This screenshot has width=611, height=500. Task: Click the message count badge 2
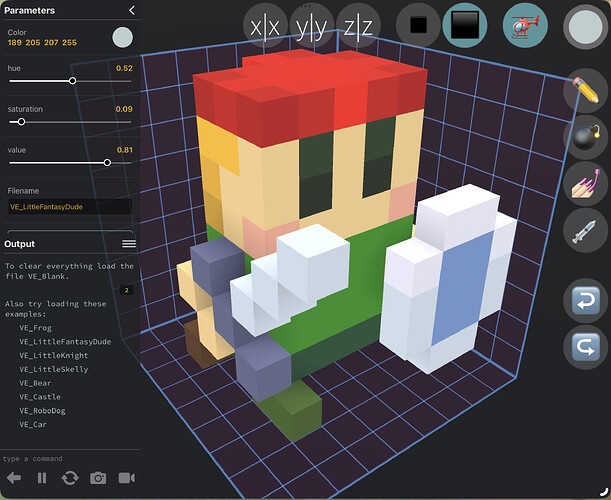point(126,290)
